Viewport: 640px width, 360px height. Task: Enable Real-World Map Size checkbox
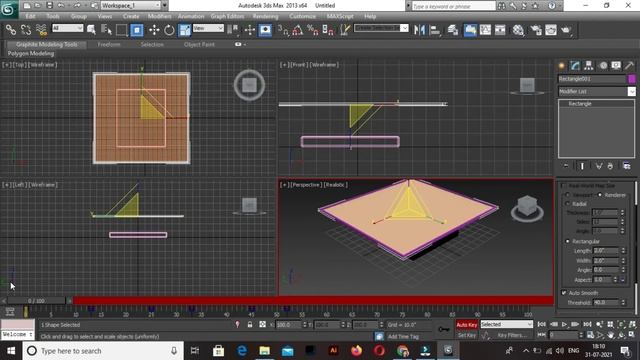click(x=563, y=186)
